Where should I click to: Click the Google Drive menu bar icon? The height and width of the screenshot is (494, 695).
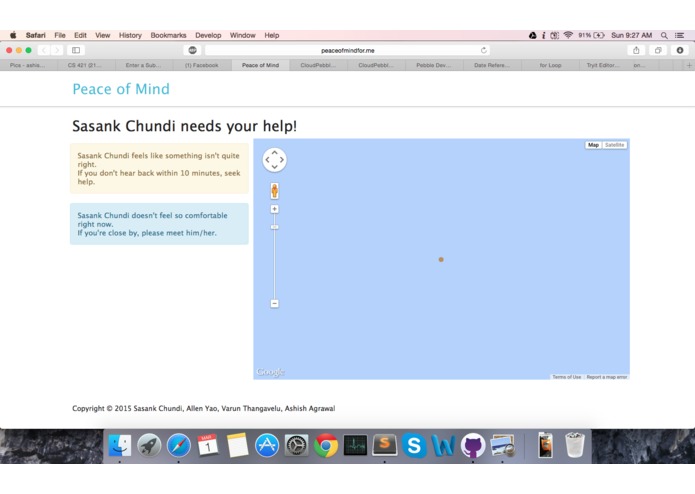tap(533, 35)
